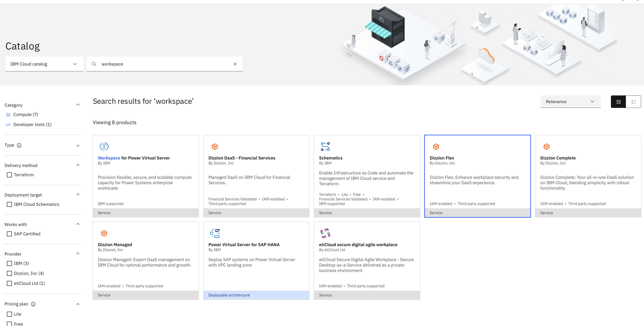Filter by etiCloud Ltd provider
Viewport: 644px width, 326px height.
(9, 283)
